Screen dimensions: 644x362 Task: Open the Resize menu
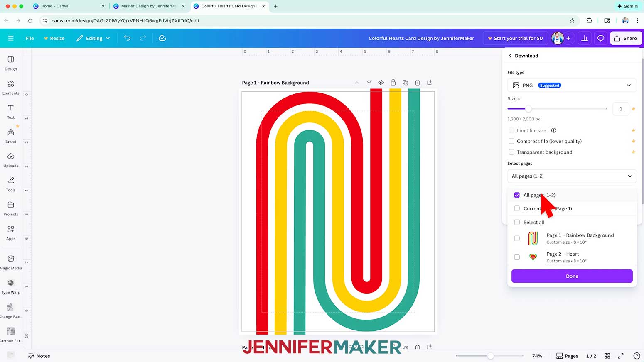click(54, 38)
